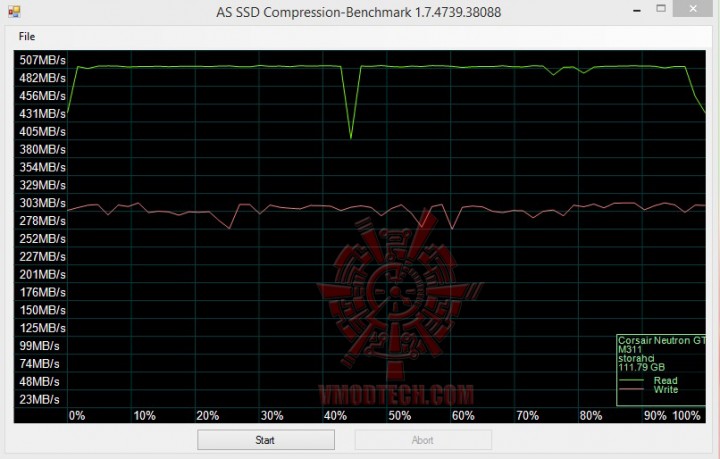Click the 354MB/s axis label
This screenshot has height=459, width=720.
tap(42, 168)
